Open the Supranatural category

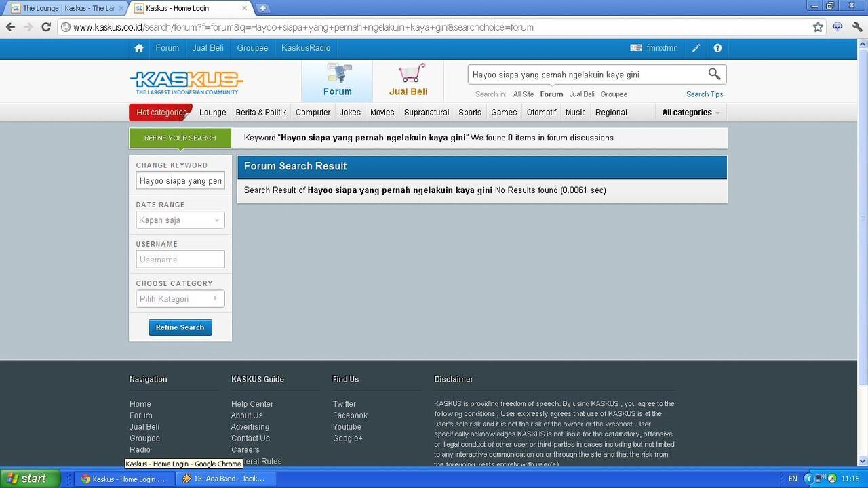426,113
